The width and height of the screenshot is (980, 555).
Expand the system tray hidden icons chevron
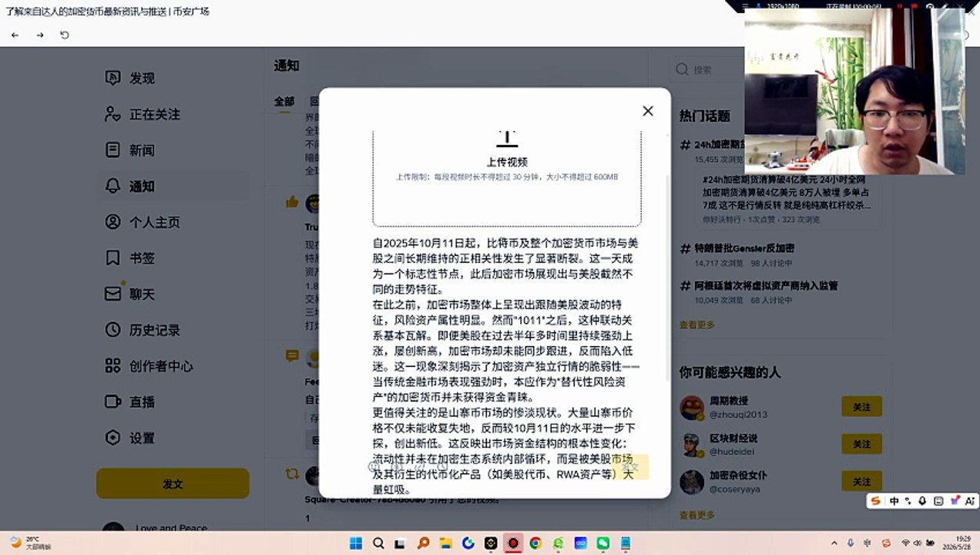836,543
